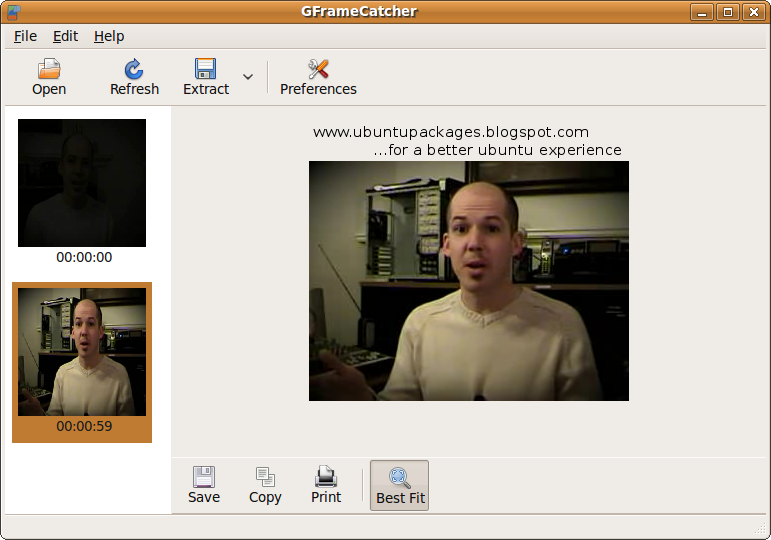Save the current frame with Save icon
Viewport: 771px width, 540px height.
click(204, 477)
